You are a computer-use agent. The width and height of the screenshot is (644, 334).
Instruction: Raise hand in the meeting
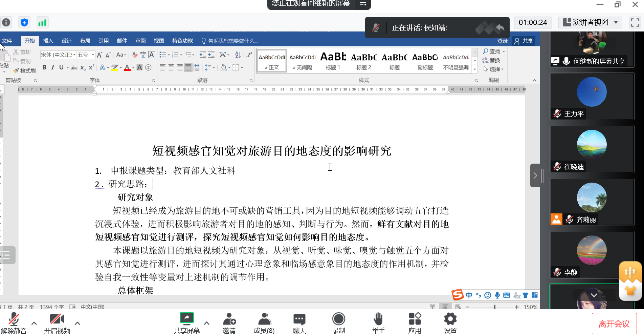click(x=378, y=319)
